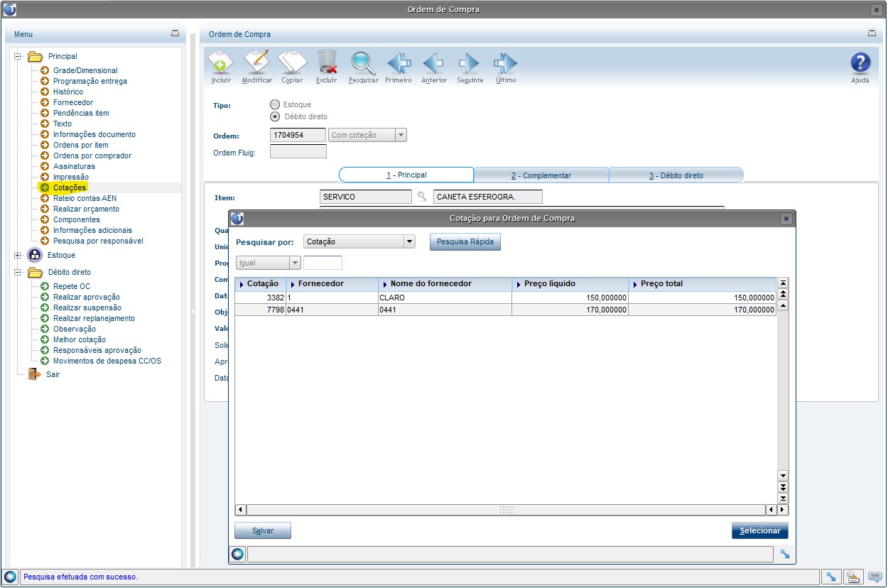Open Fornecedor menu item
This screenshot has height=588, width=888.
click(x=73, y=102)
